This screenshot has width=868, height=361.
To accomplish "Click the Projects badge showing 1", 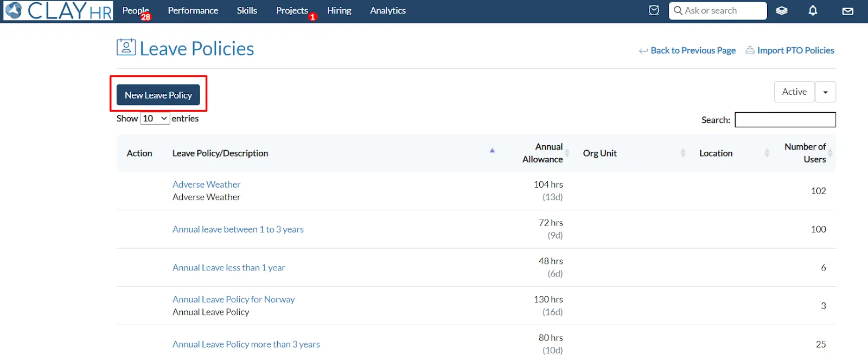I will (312, 17).
